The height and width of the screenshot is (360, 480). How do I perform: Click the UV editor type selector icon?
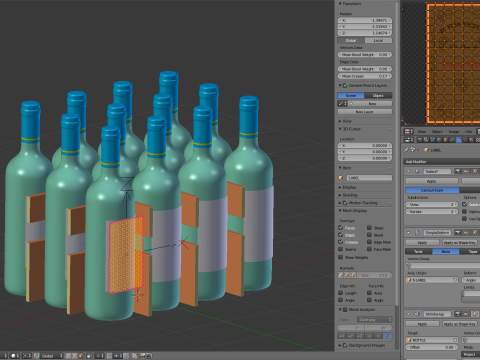click(409, 131)
